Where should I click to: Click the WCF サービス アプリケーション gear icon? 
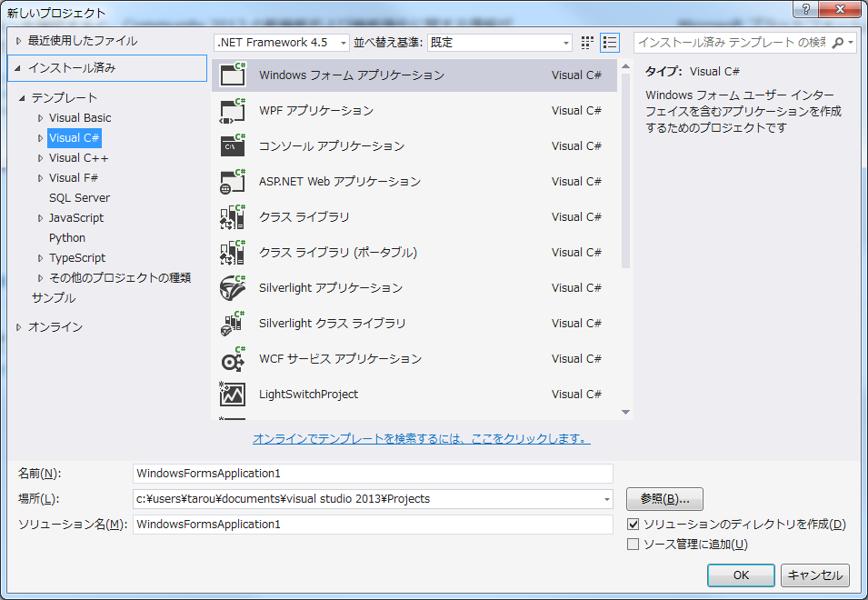pyautogui.click(x=233, y=359)
